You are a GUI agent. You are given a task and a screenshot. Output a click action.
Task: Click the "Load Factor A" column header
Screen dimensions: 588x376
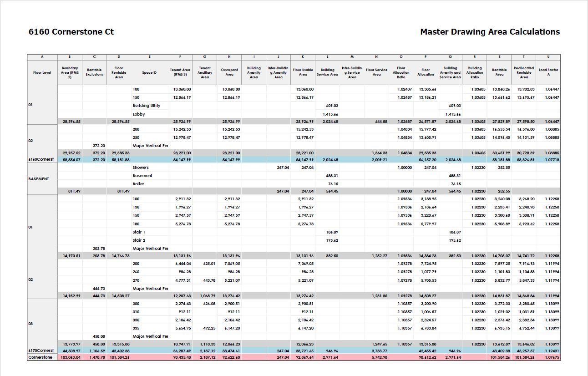pos(548,72)
